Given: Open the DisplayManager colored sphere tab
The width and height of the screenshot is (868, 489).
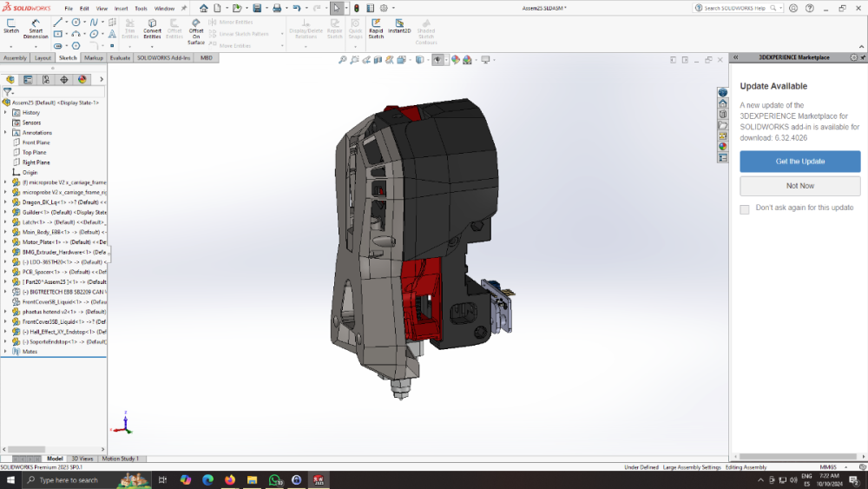Looking at the screenshot, I should click(82, 80).
